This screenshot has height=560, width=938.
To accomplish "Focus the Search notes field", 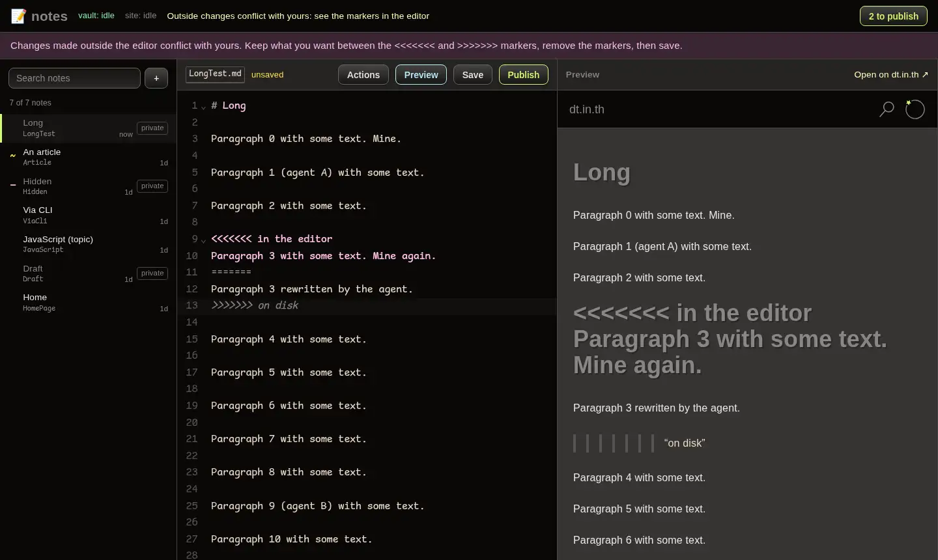I will [x=74, y=78].
